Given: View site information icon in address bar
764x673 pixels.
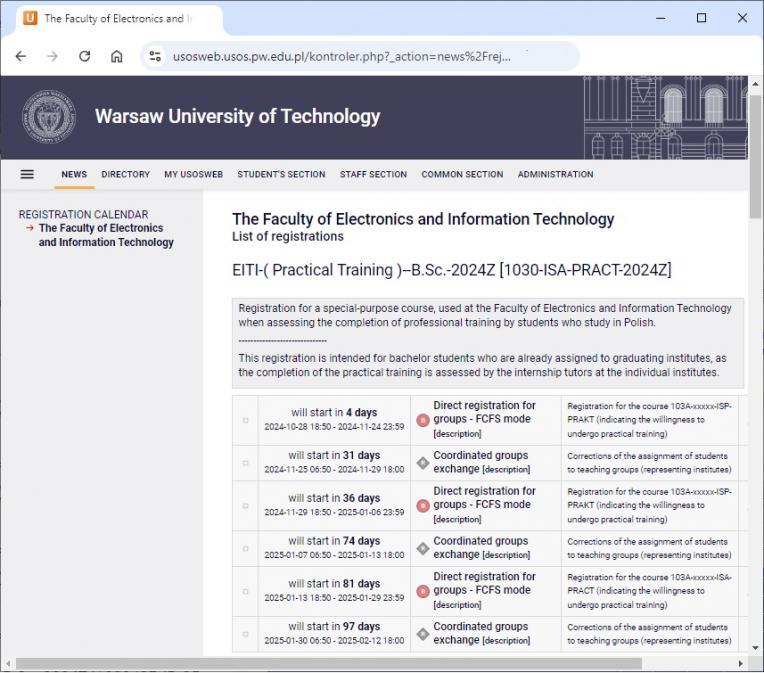Looking at the screenshot, I should [x=155, y=57].
